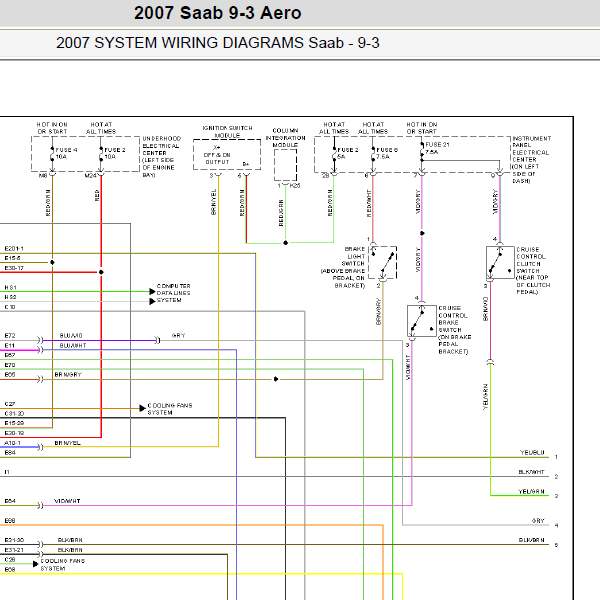Click the E11 connector label

pos(10,346)
